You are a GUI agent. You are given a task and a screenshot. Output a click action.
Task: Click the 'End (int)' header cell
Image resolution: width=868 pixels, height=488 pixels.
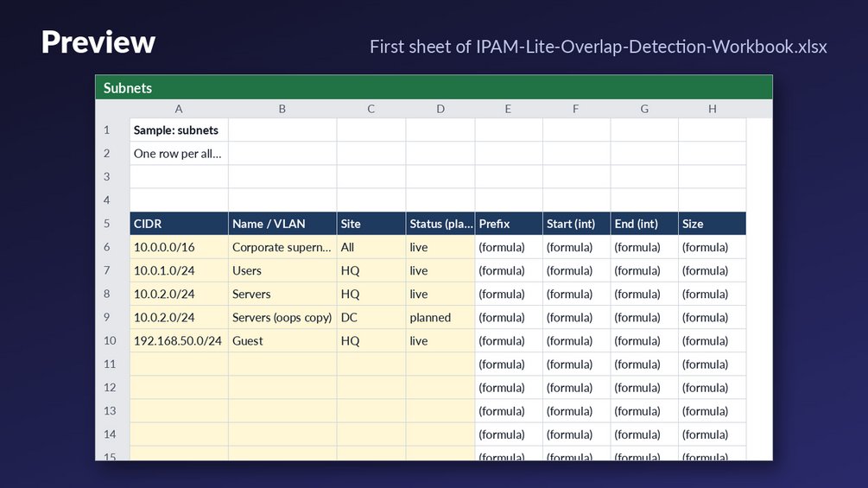coord(644,224)
